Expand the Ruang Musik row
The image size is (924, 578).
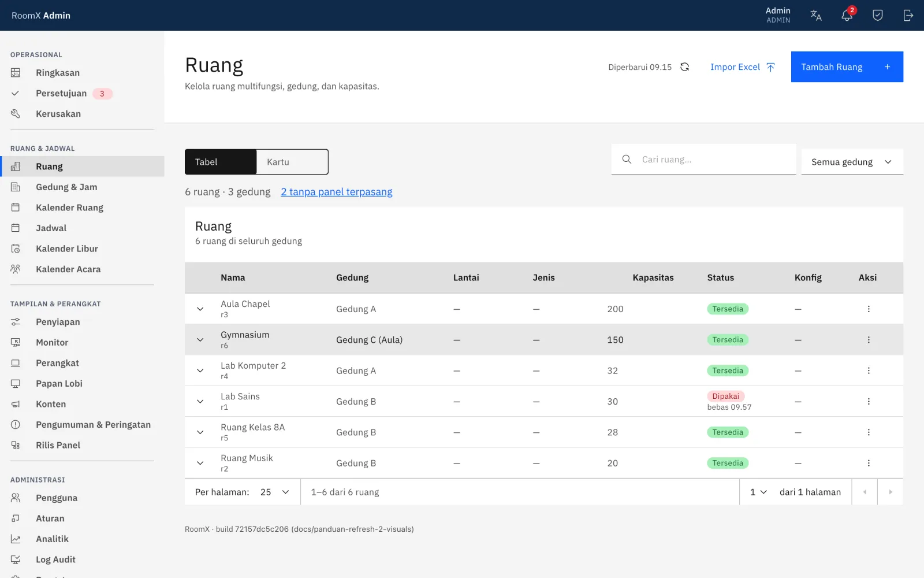(x=200, y=463)
